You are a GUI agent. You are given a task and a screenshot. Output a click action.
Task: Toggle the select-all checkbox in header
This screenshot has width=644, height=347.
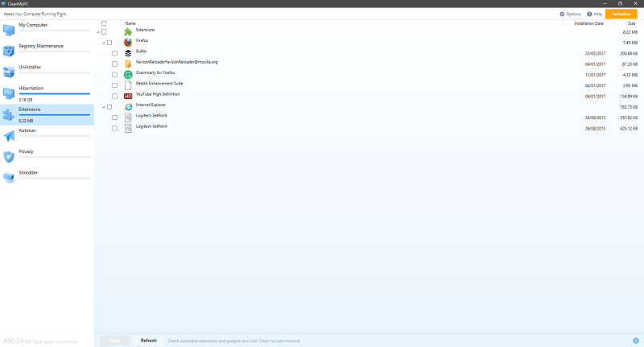pyautogui.click(x=104, y=23)
